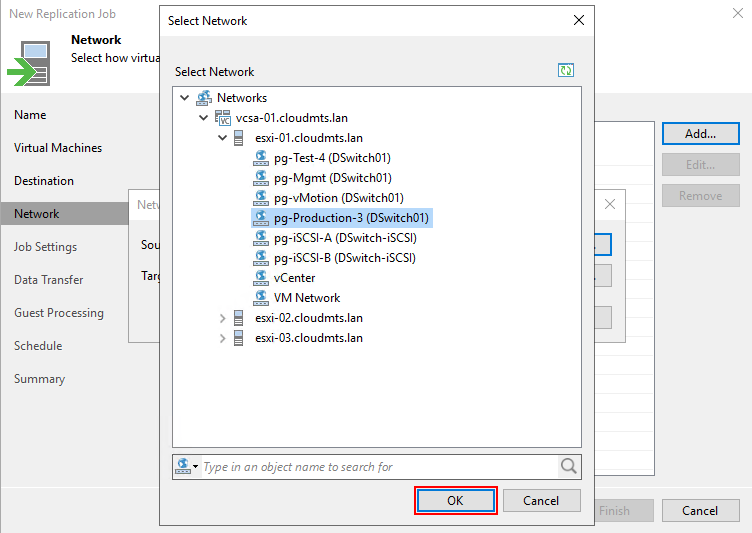Open the Virtual Machines wizard step
Viewport: 752px width, 533px height.
(x=58, y=148)
